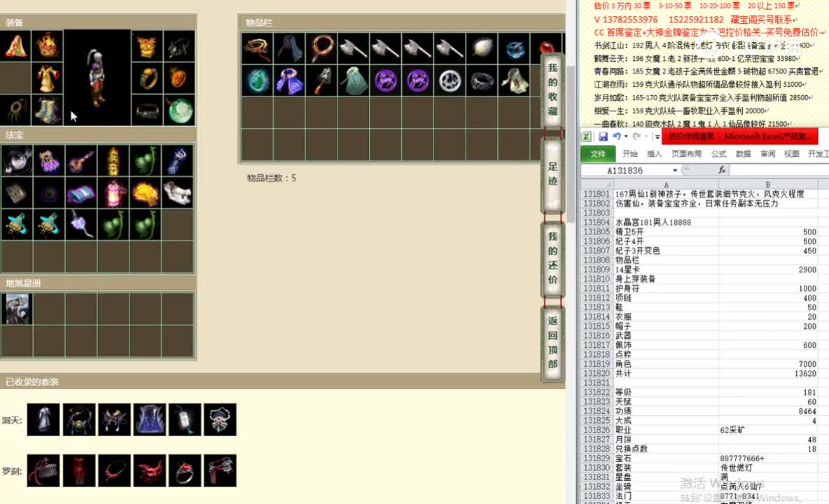Open the Name Box dropdown arrow
829x504 pixels.
coord(675,170)
